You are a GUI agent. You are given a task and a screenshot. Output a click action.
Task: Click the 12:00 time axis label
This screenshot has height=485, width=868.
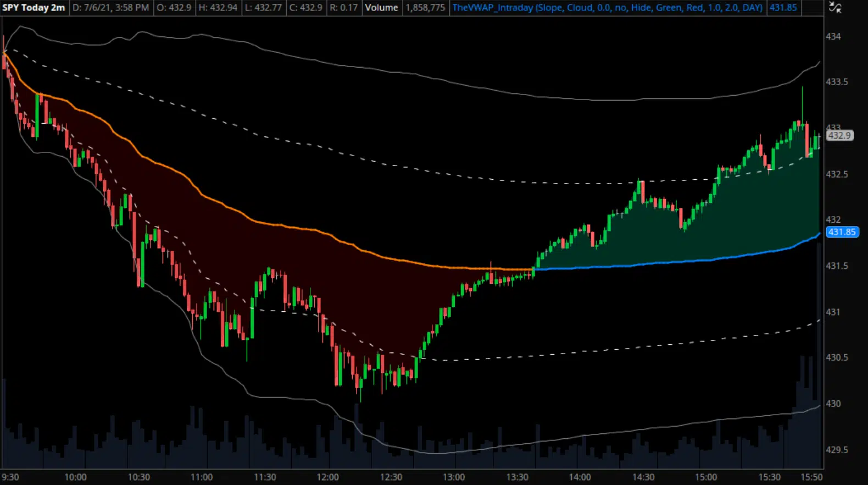coord(327,477)
